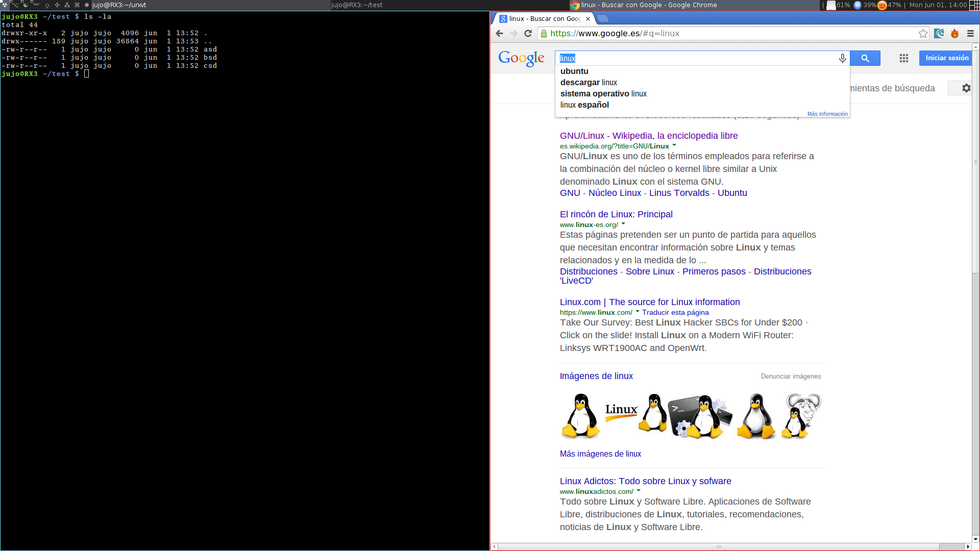Viewport: 980px width, 551px height.
Task: Click the flame extension icon
Action: [x=954, y=34]
